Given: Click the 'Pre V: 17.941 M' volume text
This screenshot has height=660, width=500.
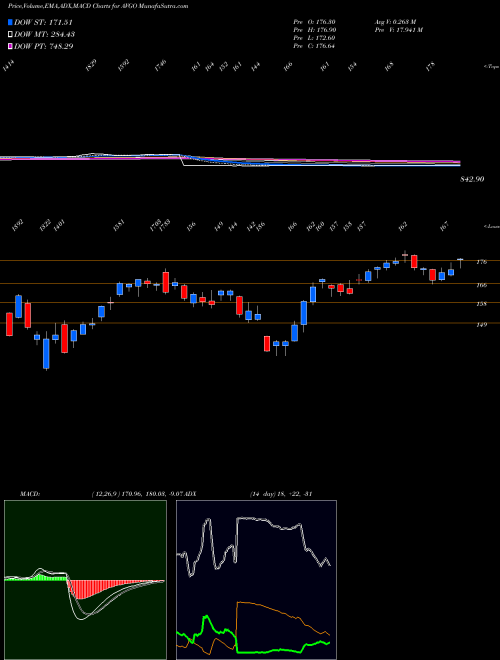Looking at the screenshot, I should click(x=398, y=30).
